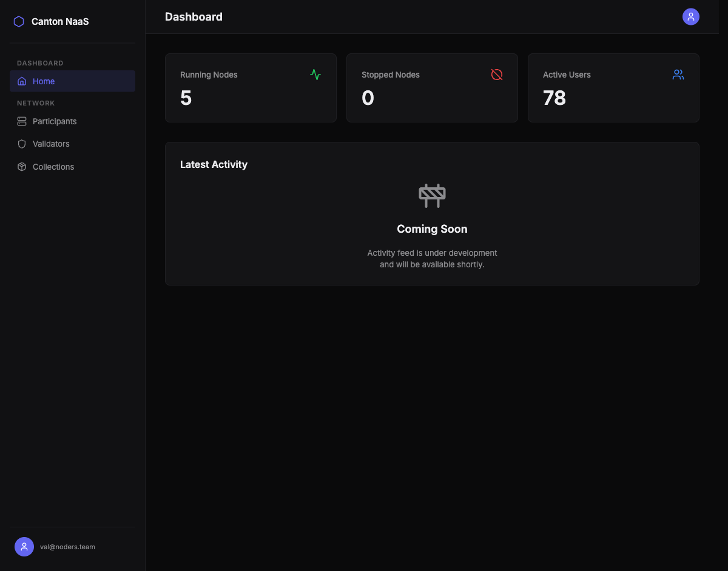Viewport: 728px width, 571px height.
Task: Click the barrier icon under Latest Activity
Action: (x=432, y=196)
